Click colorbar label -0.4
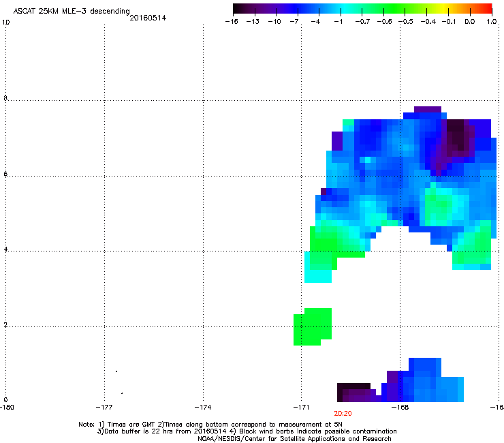Image resolution: width=504 pixels, height=443 pixels. [x=428, y=22]
